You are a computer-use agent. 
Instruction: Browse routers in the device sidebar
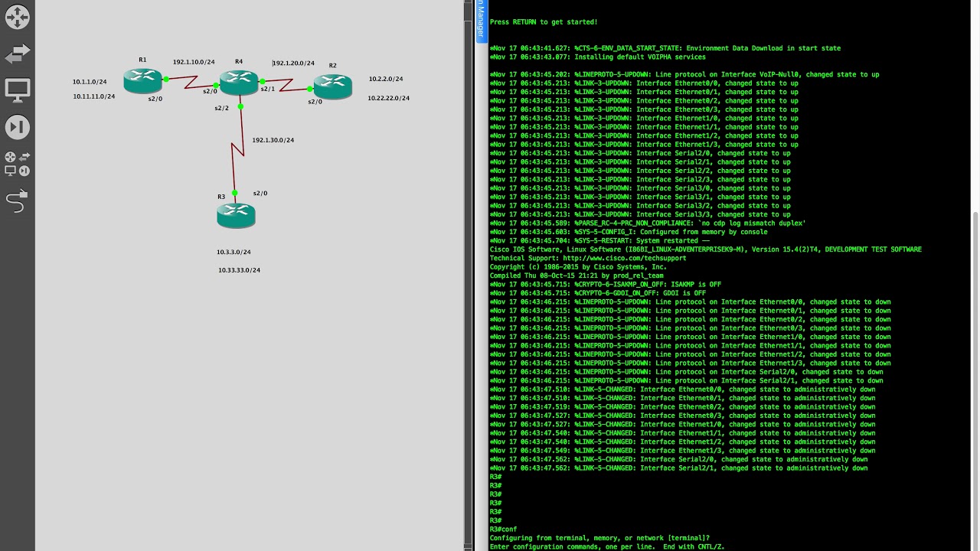17,17
